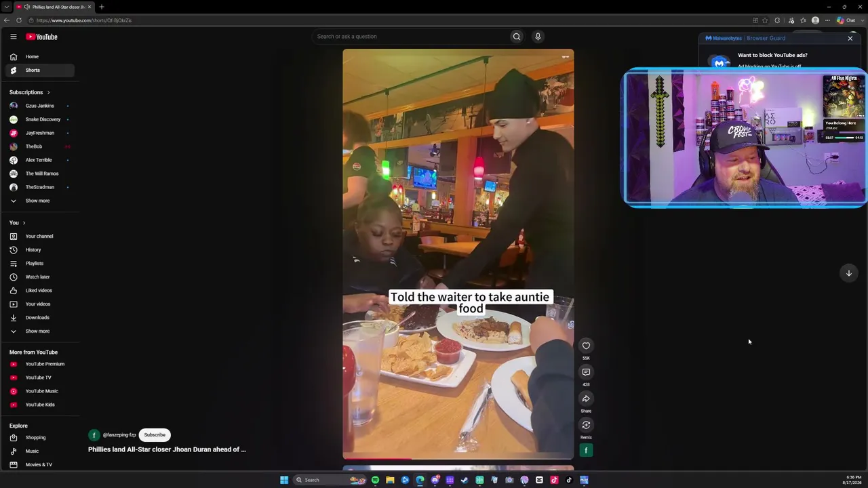Open TheStradman subscription

[40, 187]
